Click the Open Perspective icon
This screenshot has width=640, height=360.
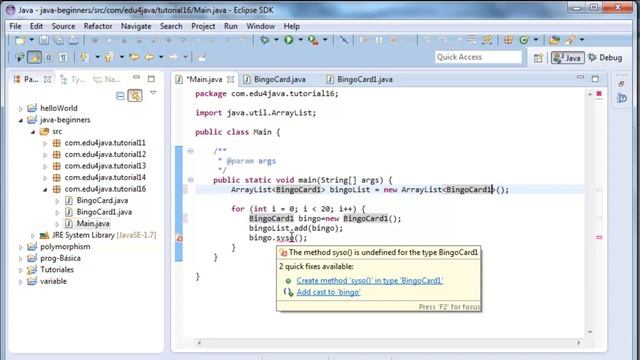538,58
